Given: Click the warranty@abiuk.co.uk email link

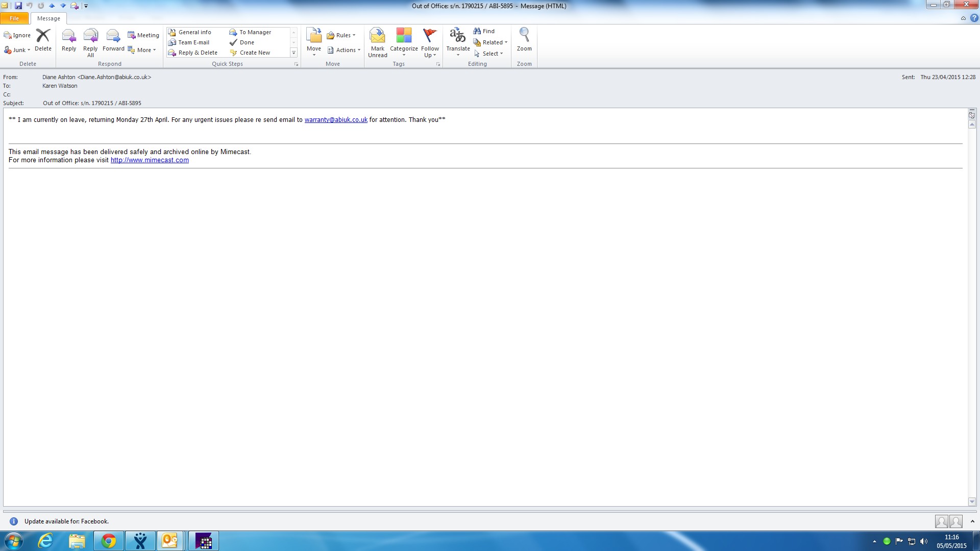Looking at the screenshot, I should click(x=336, y=120).
